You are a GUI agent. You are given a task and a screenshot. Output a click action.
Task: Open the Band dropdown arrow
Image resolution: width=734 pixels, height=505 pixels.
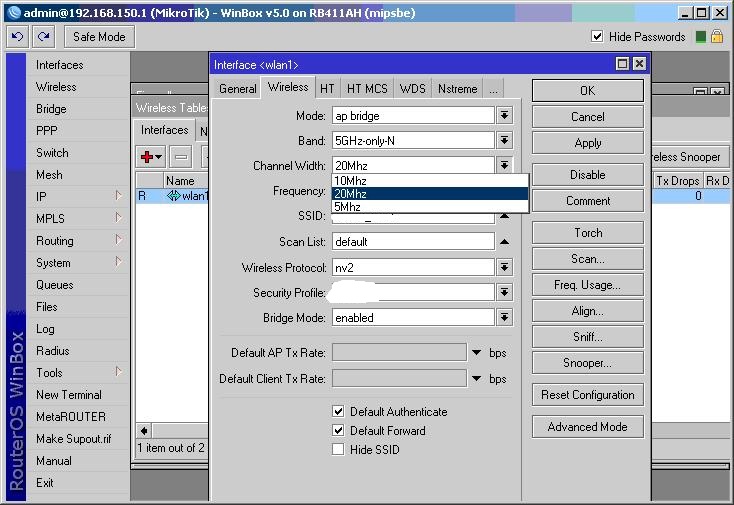(504, 140)
